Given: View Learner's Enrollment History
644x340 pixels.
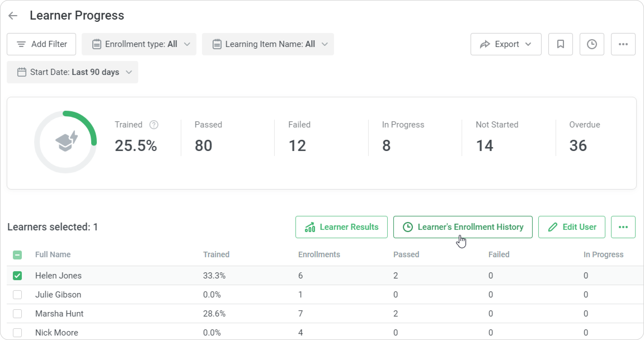Looking at the screenshot, I should 463,227.
